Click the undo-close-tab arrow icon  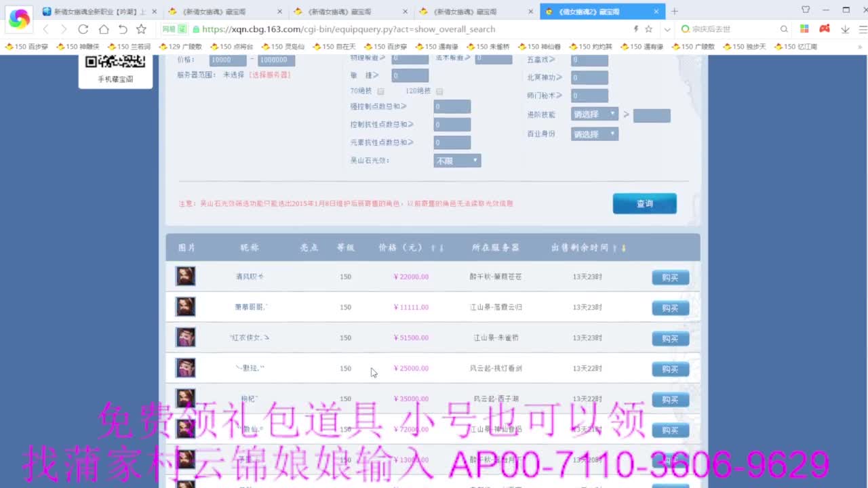click(123, 29)
